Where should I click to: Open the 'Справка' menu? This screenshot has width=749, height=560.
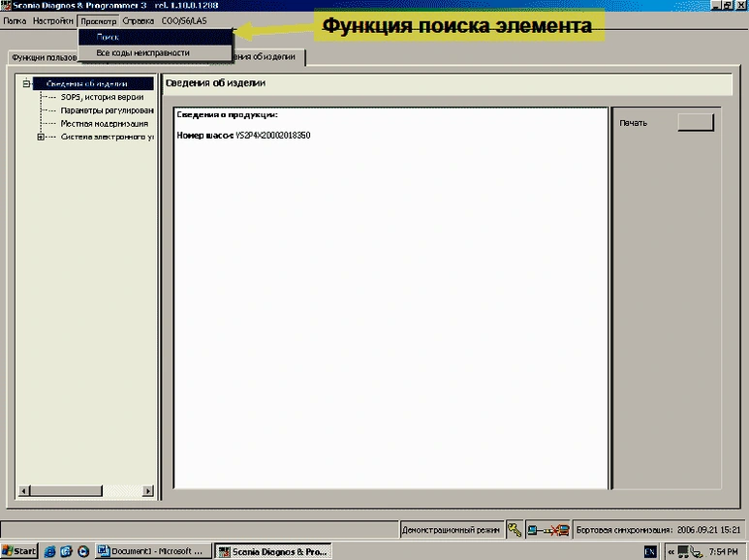click(139, 20)
